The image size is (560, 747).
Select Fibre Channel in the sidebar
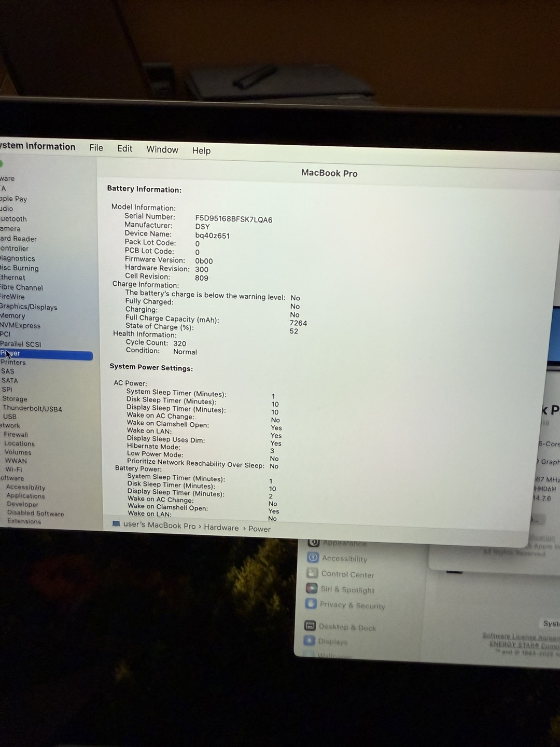[21, 287]
